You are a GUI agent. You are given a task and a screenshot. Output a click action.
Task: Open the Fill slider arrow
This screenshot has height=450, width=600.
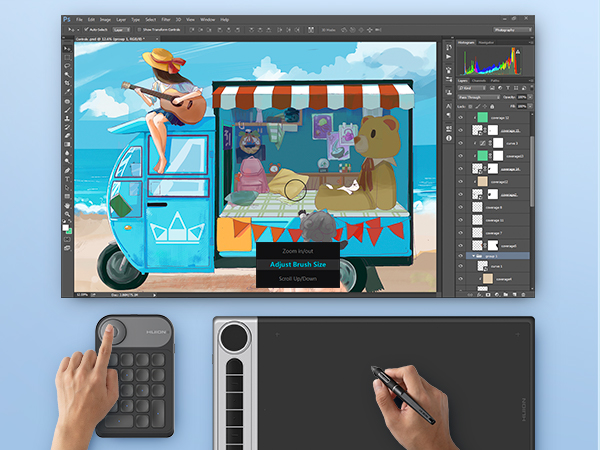pos(530,106)
